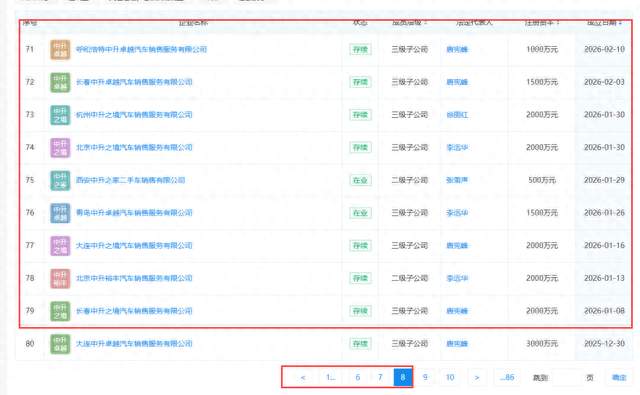The image size is (640, 395).
Task: Select the 3000万元 capital cell
Action: 542,343
